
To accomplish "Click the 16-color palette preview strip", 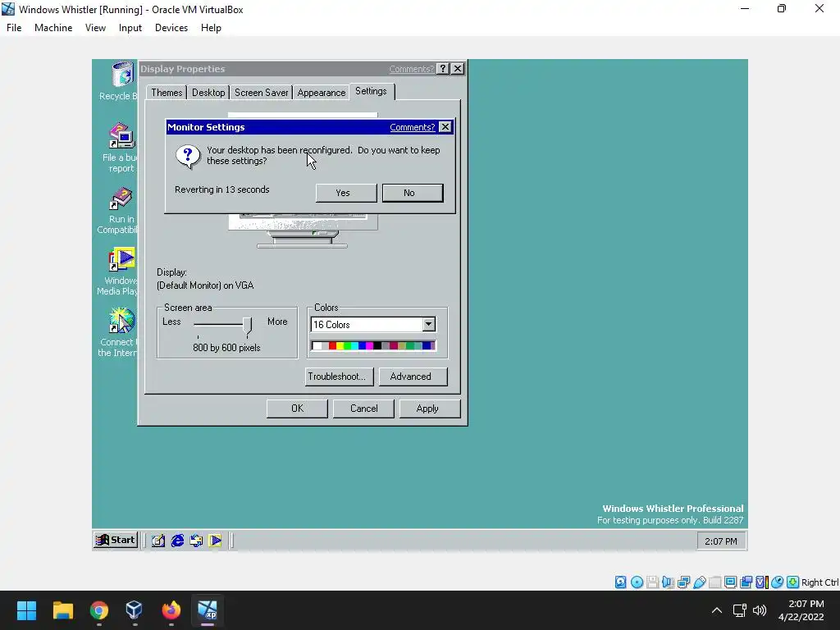I will [x=373, y=346].
